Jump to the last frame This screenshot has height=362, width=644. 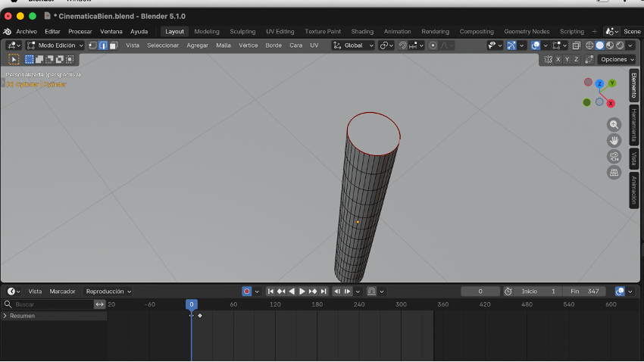324,292
